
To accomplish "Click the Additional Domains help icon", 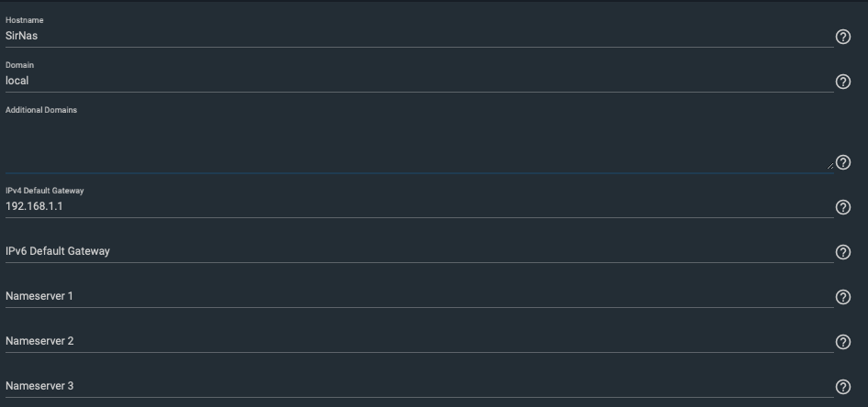I will pyautogui.click(x=842, y=162).
